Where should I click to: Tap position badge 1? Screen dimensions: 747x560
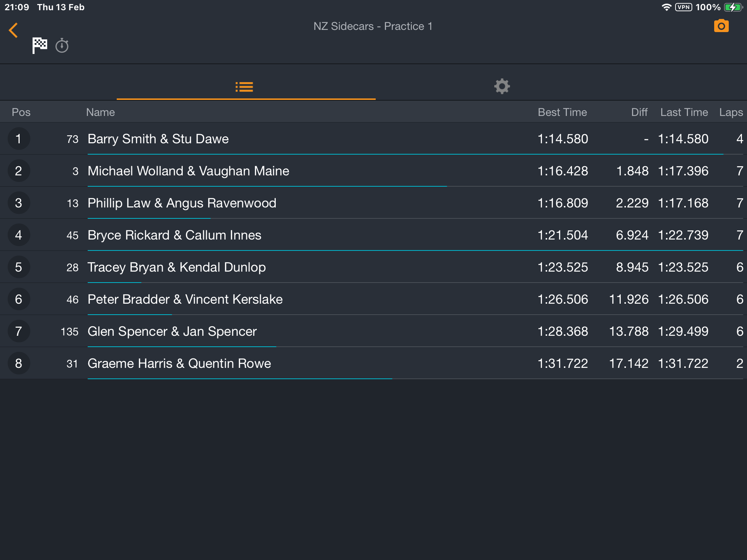click(x=19, y=139)
